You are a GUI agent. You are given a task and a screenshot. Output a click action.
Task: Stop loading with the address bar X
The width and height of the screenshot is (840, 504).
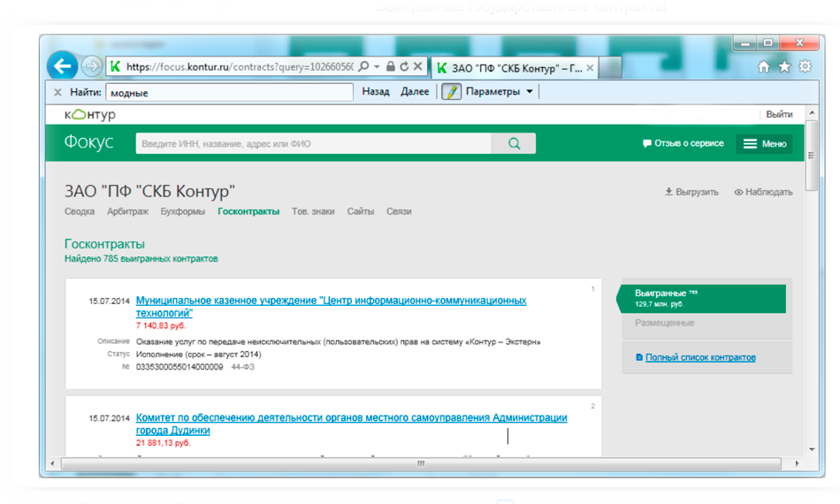tap(418, 66)
